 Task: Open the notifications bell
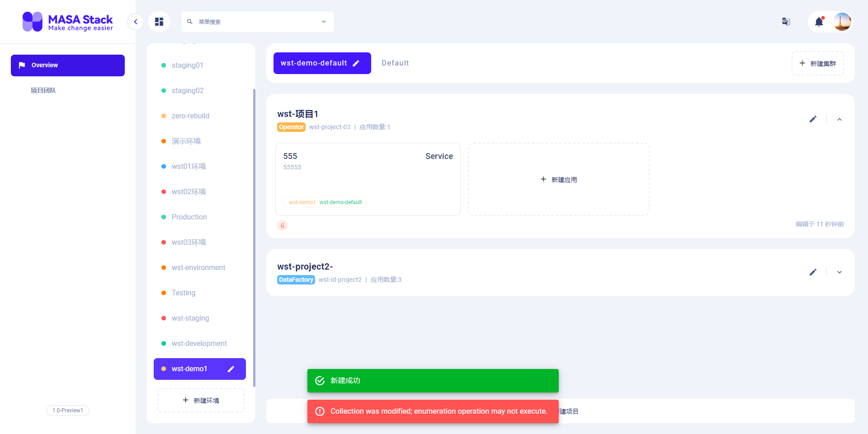(819, 22)
